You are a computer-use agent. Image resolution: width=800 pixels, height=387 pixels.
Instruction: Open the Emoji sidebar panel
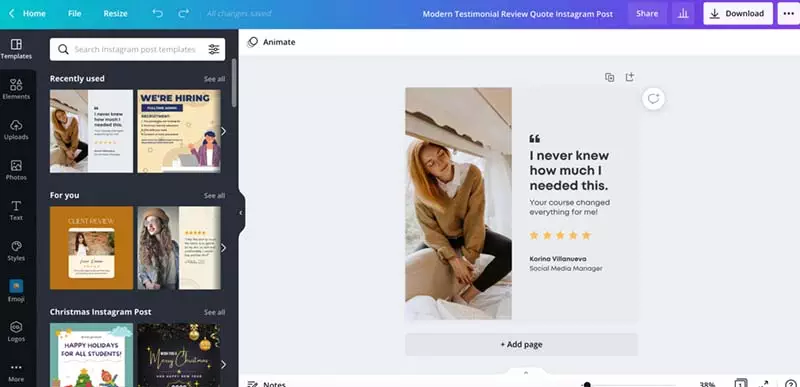pos(16,291)
